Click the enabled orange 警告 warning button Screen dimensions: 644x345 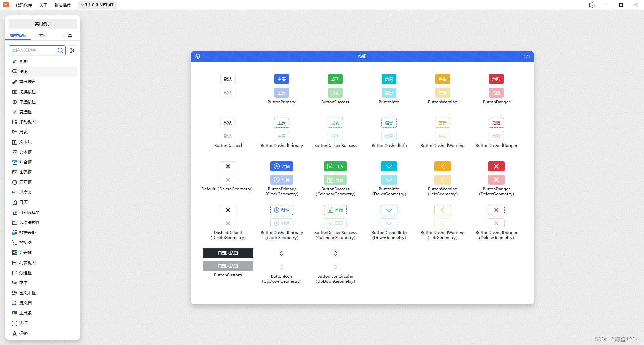[x=443, y=79]
